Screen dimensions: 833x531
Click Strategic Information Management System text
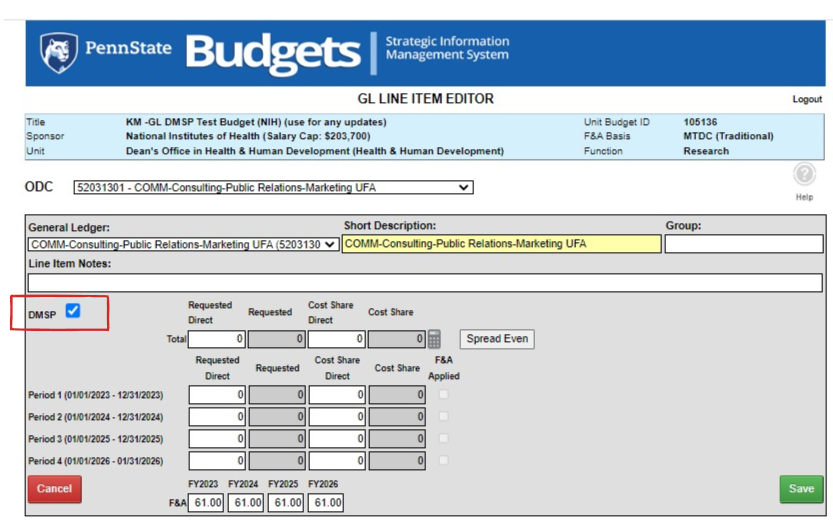coord(447,48)
